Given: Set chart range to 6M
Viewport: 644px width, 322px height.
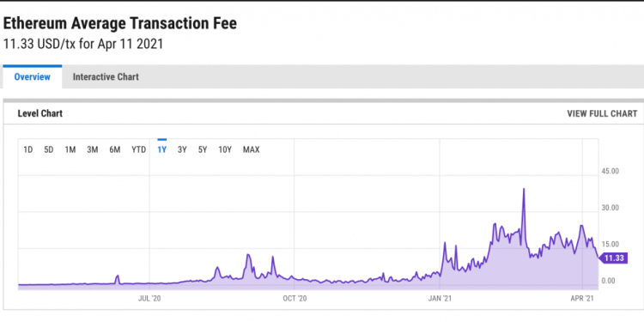Looking at the screenshot, I should coord(115,150).
